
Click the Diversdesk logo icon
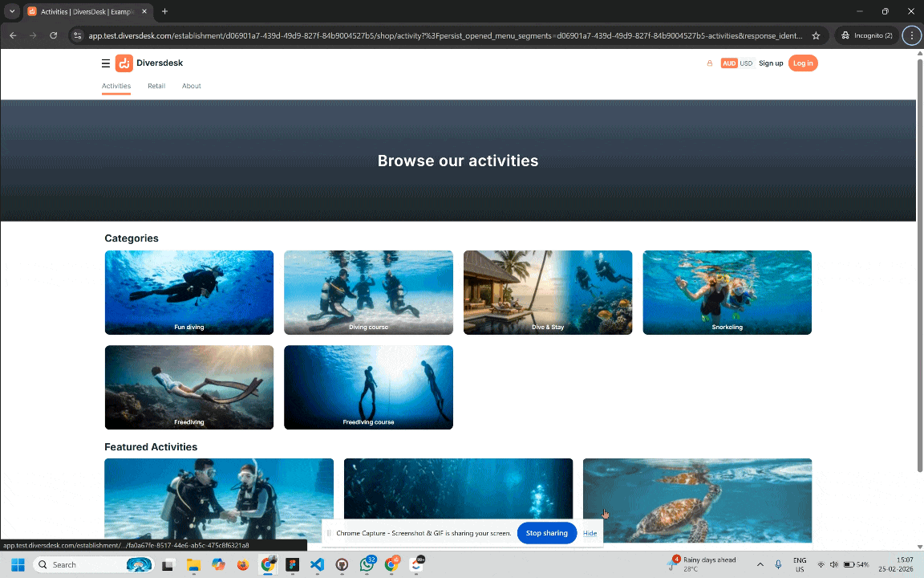point(124,63)
